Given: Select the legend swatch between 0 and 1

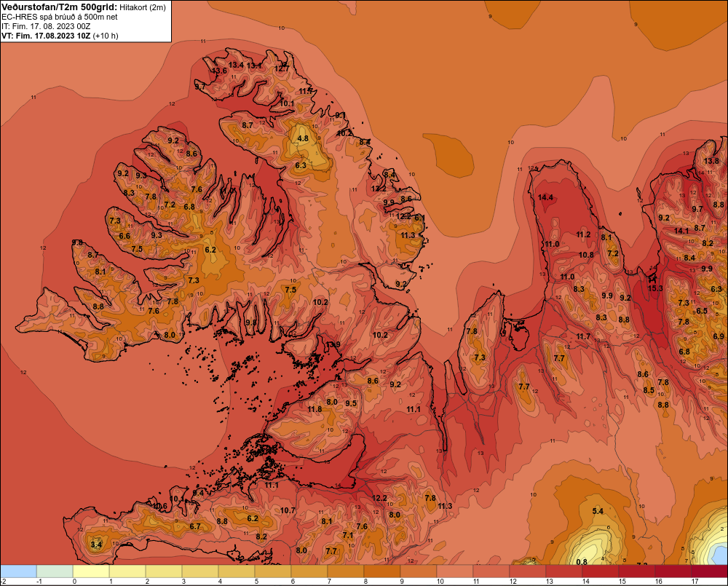Looking at the screenshot, I should coord(91,571).
